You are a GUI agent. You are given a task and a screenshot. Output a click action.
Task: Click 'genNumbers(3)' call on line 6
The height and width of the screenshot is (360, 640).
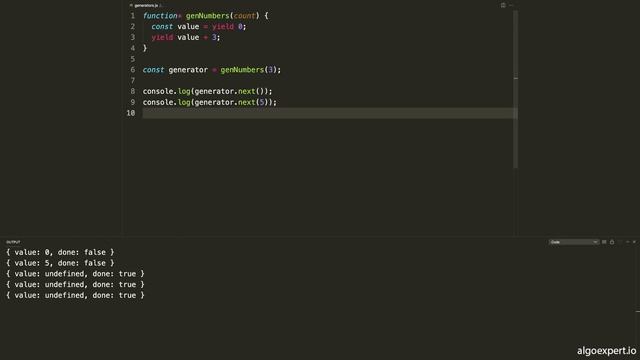pyautogui.click(x=249, y=70)
